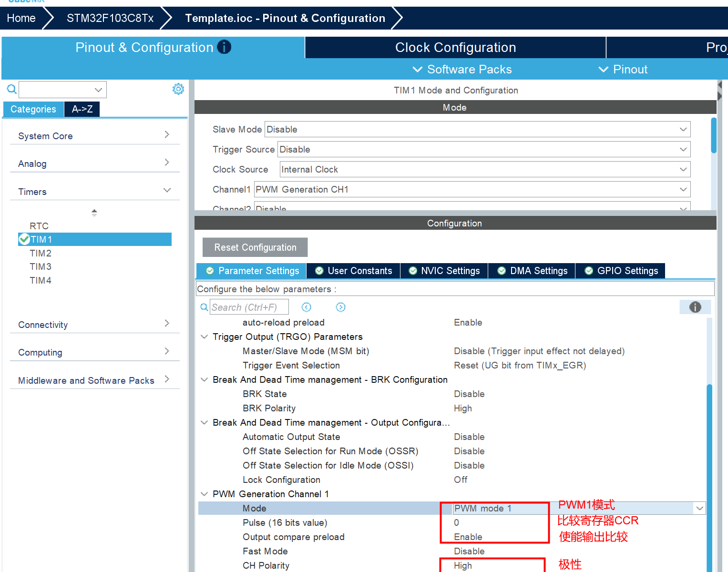Click the Template.ioc breadcrumb

[x=285, y=18]
